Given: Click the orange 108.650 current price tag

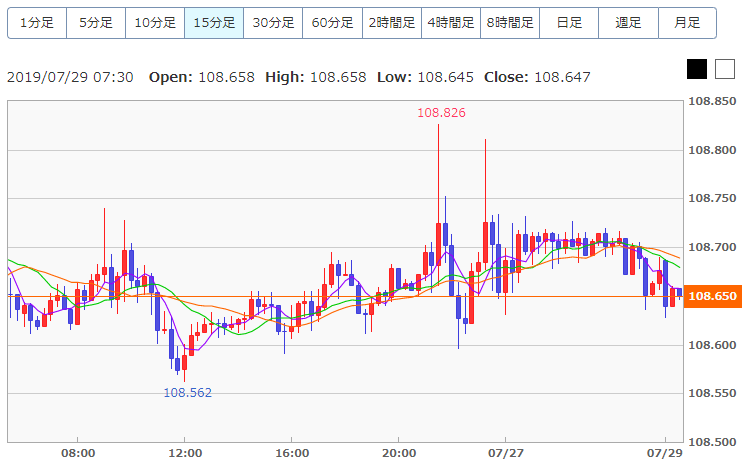Looking at the screenshot, I should click(x=713, y=296).
